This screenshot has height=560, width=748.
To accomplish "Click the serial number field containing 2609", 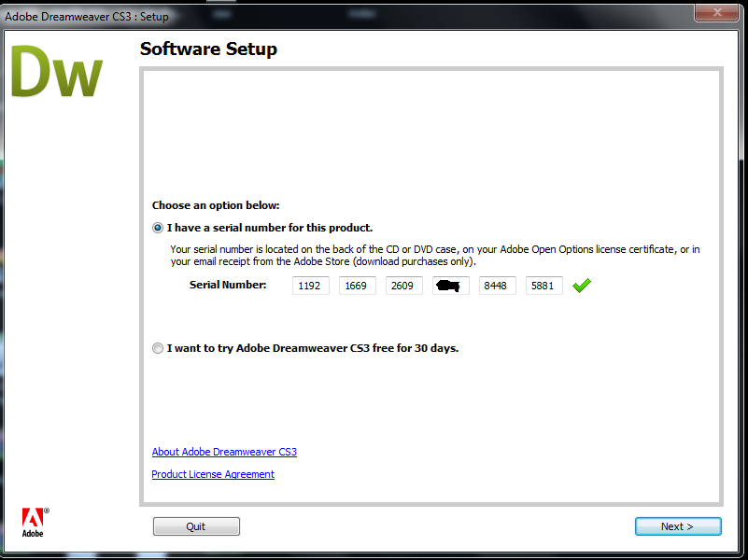I will point(404,286).
